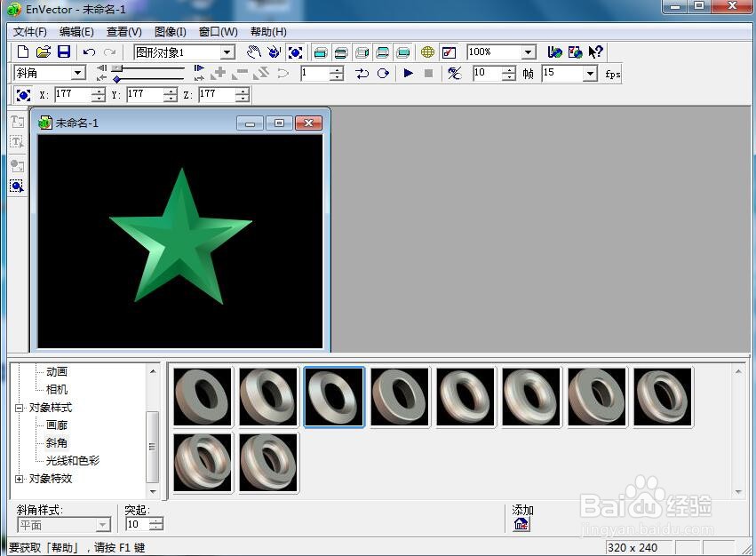Click the web export globe icon
The width and height of the screenshot is (756, 556).
(x=554, y=52)
